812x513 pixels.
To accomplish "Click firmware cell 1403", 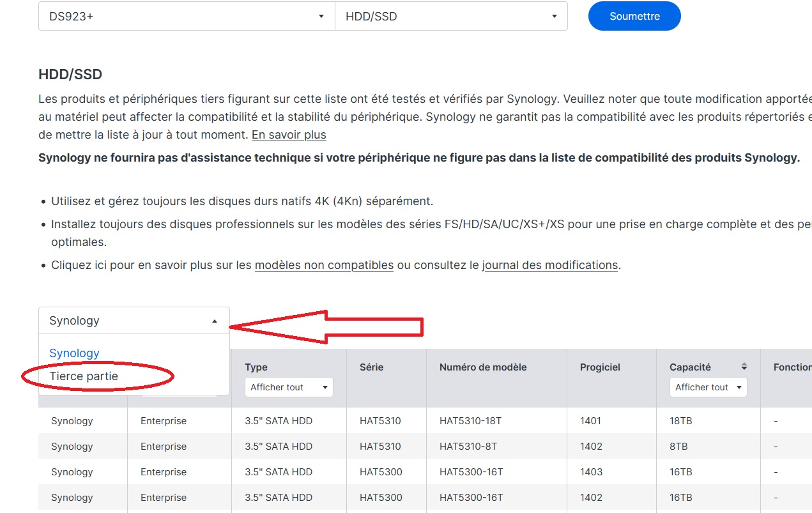I will click(x=591, y=472).
